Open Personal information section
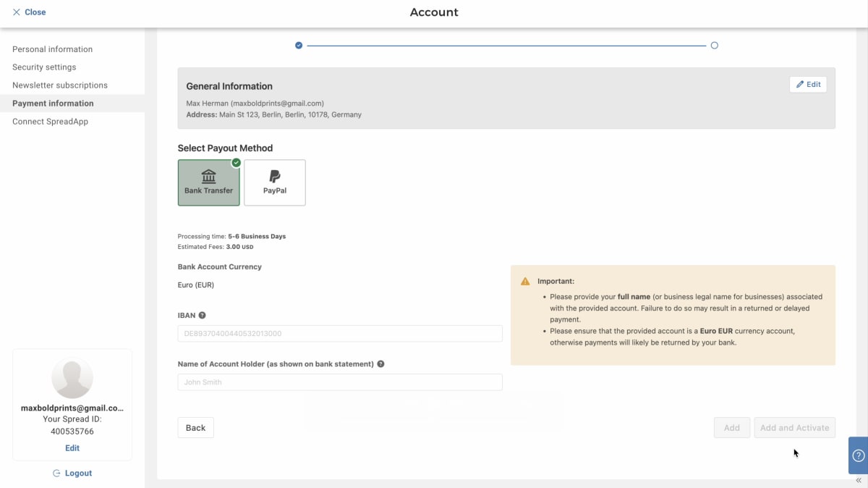Viewport: 868px width, 488px height. tap(52, 49)
